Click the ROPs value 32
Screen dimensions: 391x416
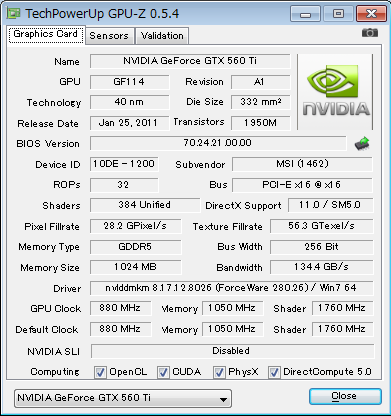tap(124, 185)
